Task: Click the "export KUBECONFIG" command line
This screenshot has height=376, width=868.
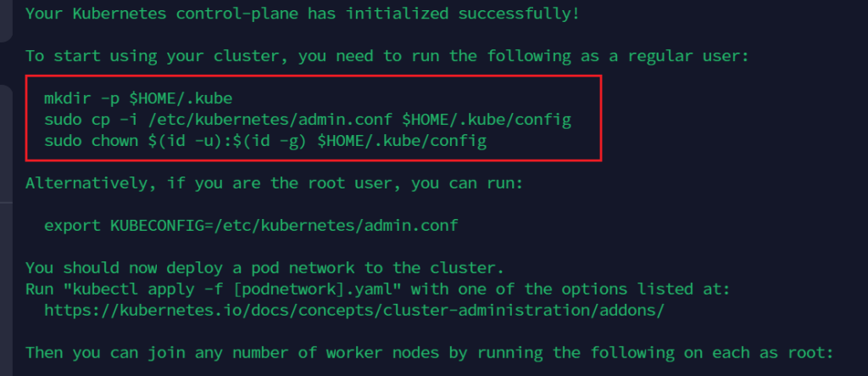Action: click(250, 226)
